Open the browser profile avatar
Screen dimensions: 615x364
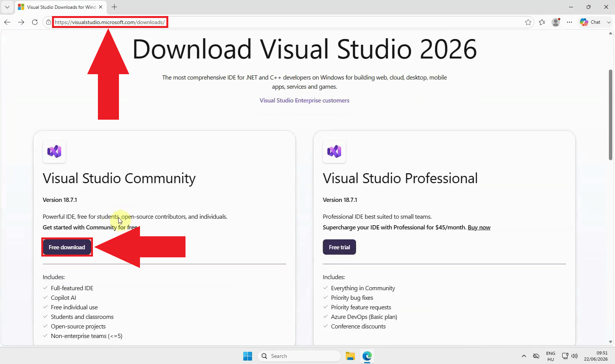pyautogui.click(x=556, y=22)
